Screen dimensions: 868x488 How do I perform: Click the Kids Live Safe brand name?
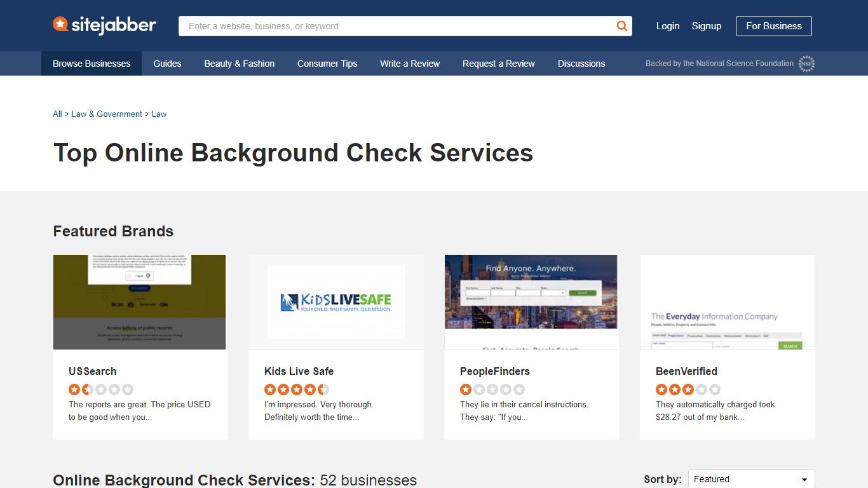tap(299, 371)
